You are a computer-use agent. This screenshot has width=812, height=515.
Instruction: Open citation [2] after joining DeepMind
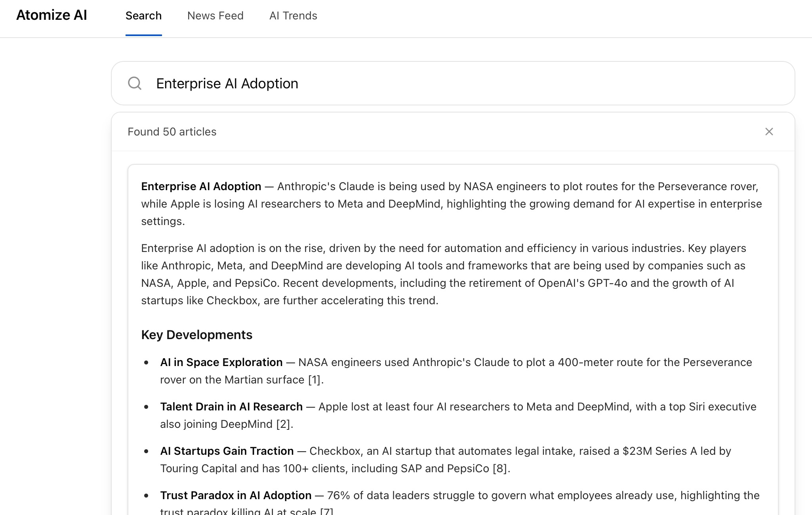tap(283, 424)
